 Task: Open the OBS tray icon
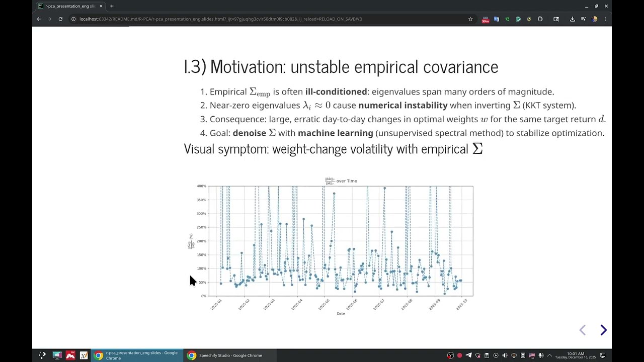450,355
